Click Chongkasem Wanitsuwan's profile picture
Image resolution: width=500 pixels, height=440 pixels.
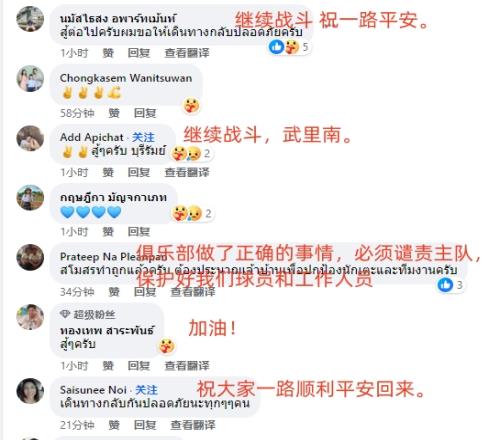click(x=30, y=79)
